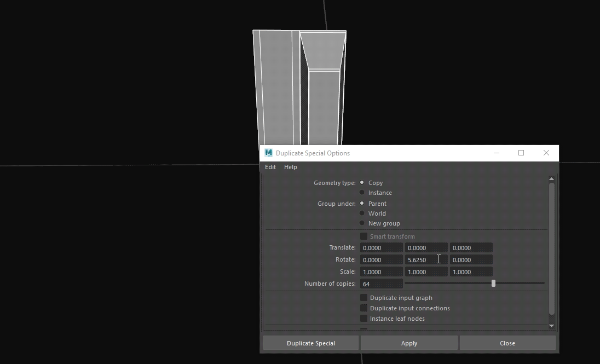Image resolution: width=600 pixels, height=364 pixels.
Task: Click inside the Rotate Y value field
Action: click(x=426, y=259)
